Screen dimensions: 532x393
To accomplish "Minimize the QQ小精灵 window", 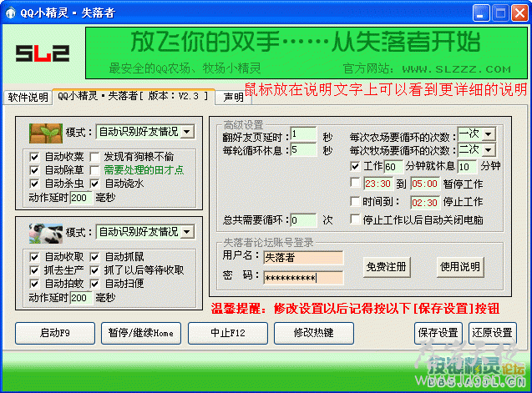I will (x=481, y=13).
